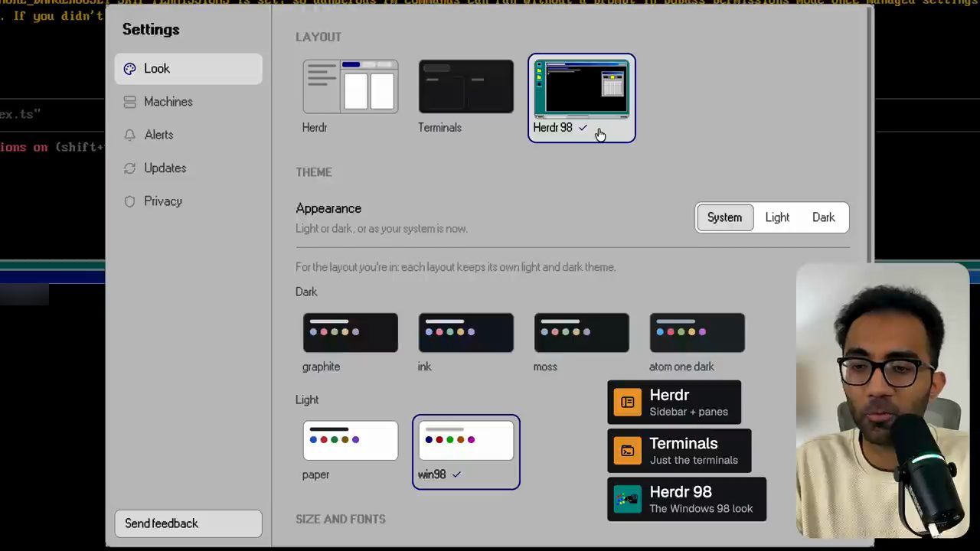Set appearance to Light

tap(777, 217)
